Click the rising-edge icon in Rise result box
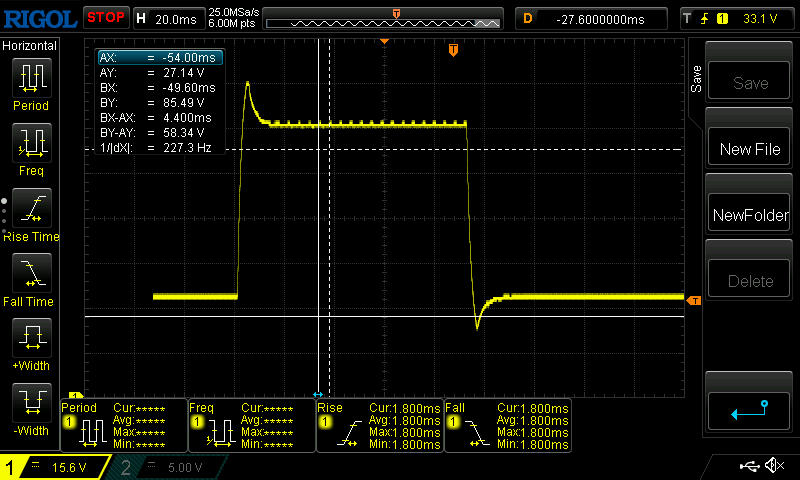The width and height of the screenshot is (800, 480). [x=349, y=434]
